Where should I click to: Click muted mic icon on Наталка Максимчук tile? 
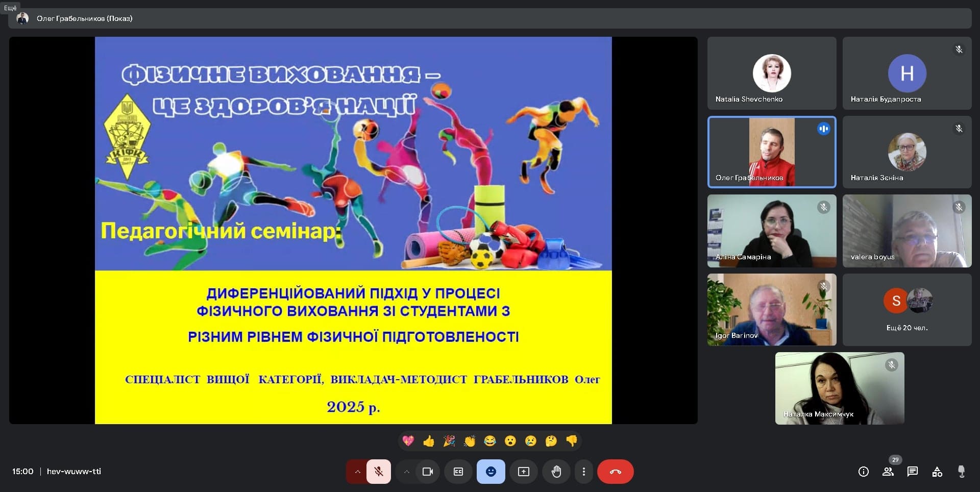point(892,365)
